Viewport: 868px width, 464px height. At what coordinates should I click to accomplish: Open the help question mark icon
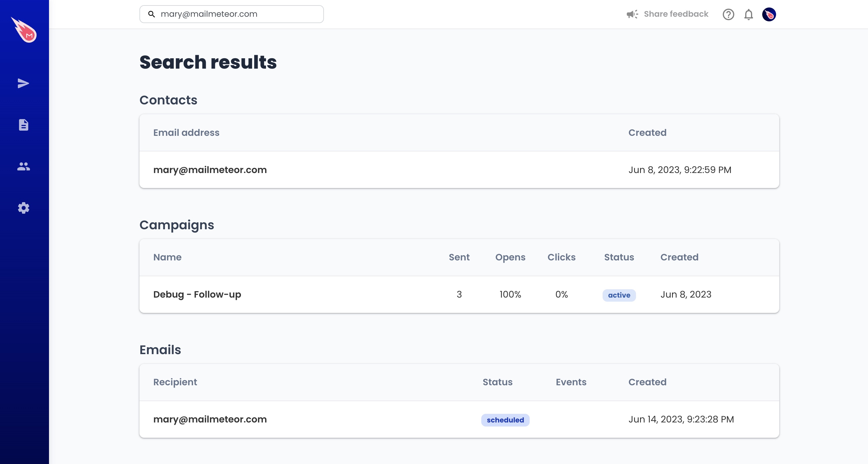(728, 14)
